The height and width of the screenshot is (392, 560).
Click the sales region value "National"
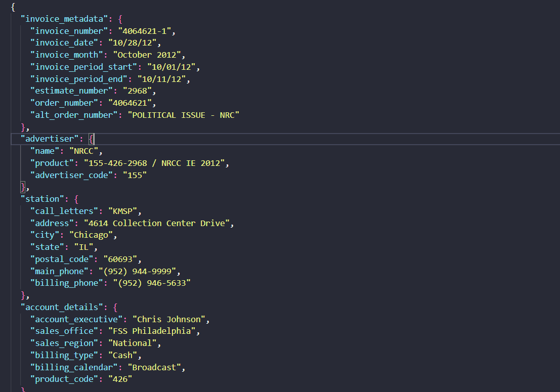(x=133, y=343)
